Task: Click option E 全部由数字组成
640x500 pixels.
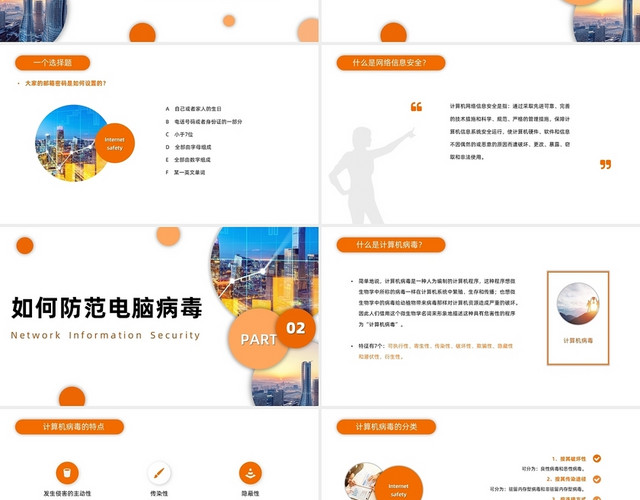Action: coord(188,160)
